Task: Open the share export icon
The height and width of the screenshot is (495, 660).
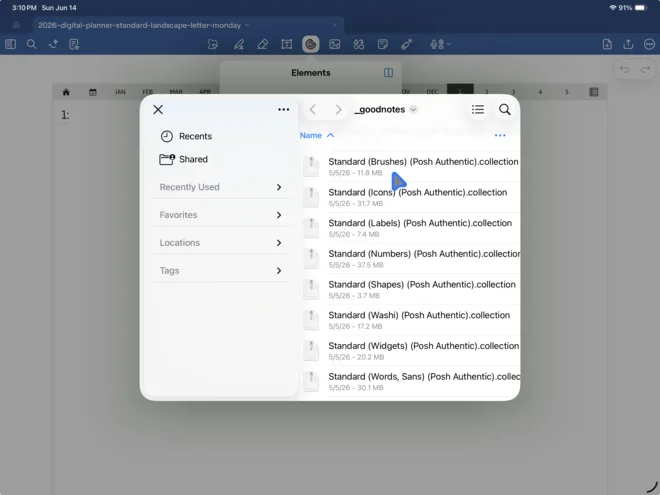Action: pos(628,44)
